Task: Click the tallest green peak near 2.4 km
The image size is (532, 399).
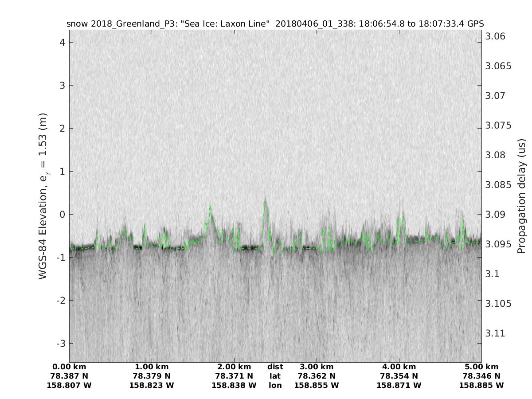Action: point(265,202)
